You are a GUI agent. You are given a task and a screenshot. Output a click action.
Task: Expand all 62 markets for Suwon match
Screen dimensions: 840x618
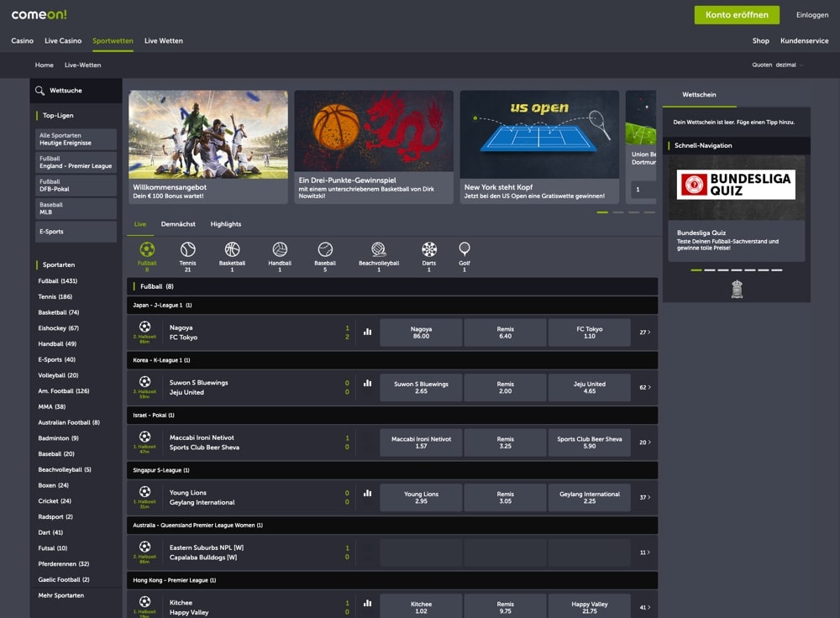click(x=645, y=388)
